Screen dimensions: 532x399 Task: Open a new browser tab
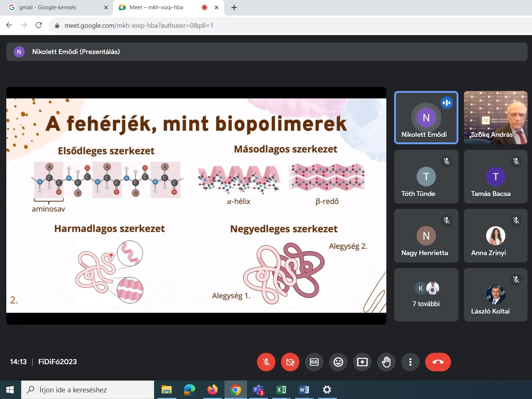click(x=234, y=7)
